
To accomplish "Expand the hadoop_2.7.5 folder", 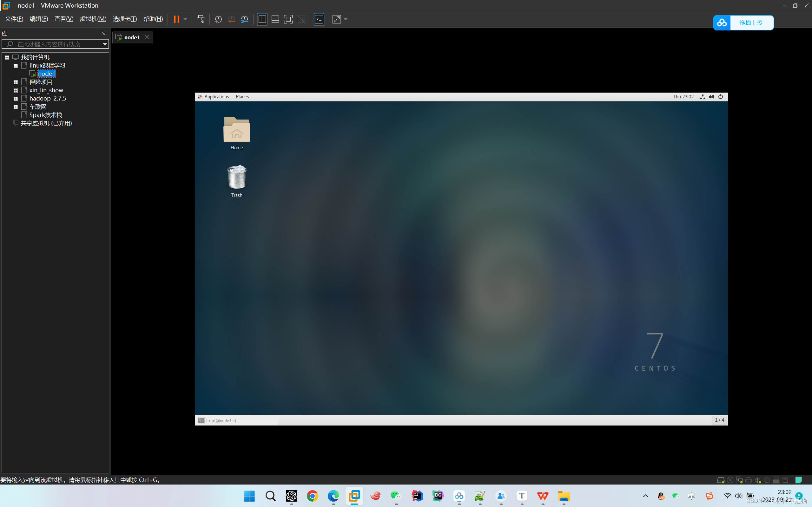I will pyautogui.click(x=16, y=99).
